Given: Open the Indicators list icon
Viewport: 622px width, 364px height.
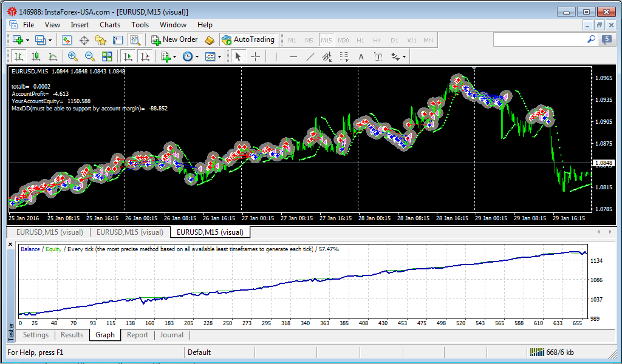Looking at the screenshot, I should click(165, 56).
